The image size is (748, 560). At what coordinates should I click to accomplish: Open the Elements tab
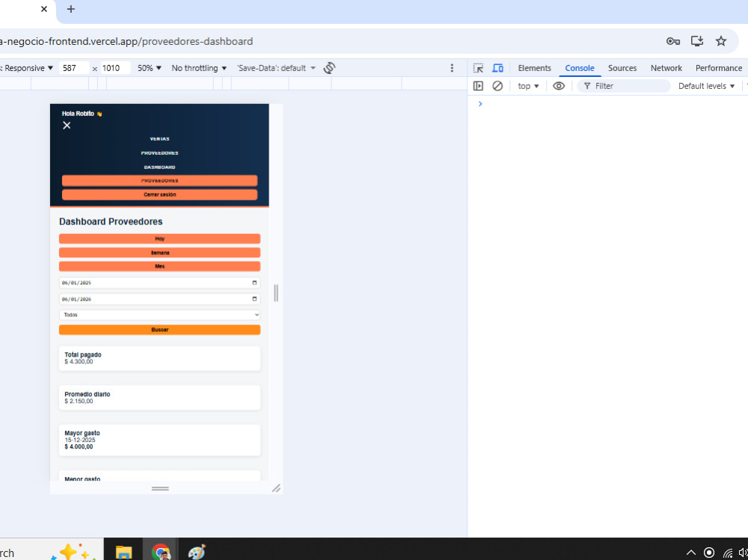click(x=534, y=68)
